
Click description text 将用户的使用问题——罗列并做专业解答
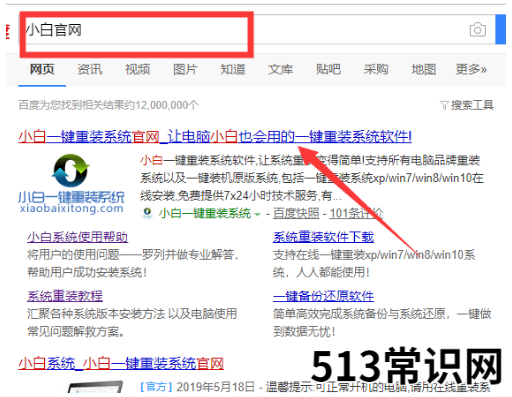pyautogui.click(x=133, y=255)
